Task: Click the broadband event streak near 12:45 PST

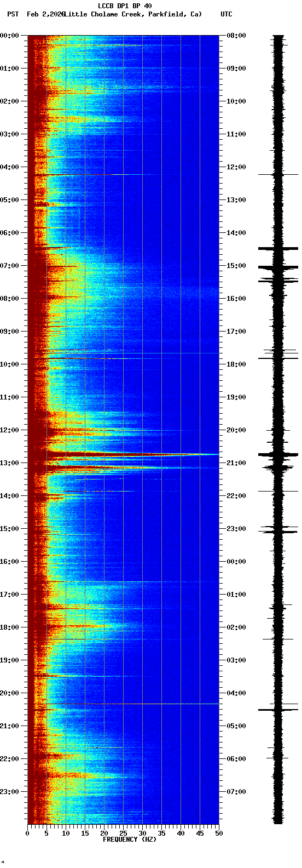Action: pyautogui.click(x=123, y=454)
